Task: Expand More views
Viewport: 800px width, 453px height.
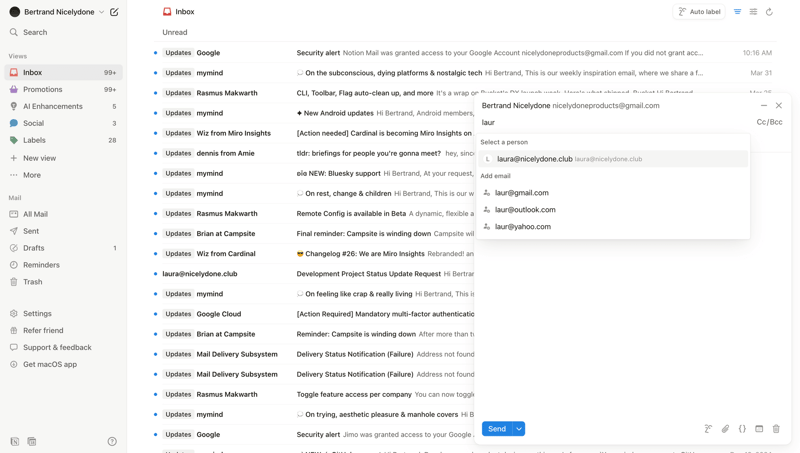Action: coord(63,175)
